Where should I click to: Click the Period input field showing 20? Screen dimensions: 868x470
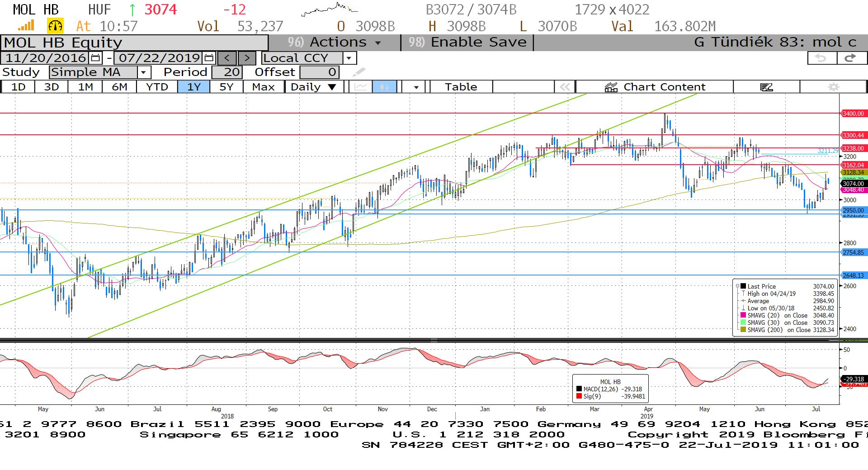[227, 72]
